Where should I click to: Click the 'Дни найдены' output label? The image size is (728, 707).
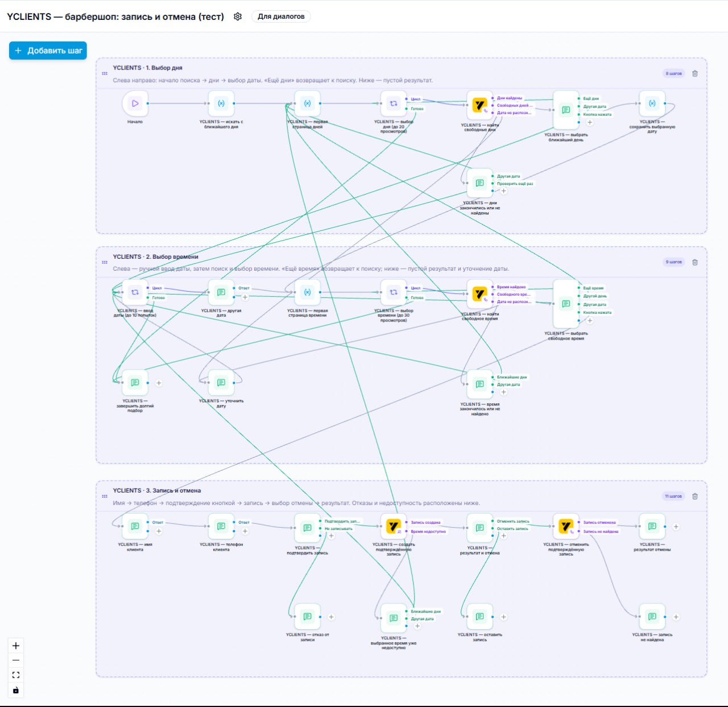coord(509,98)
